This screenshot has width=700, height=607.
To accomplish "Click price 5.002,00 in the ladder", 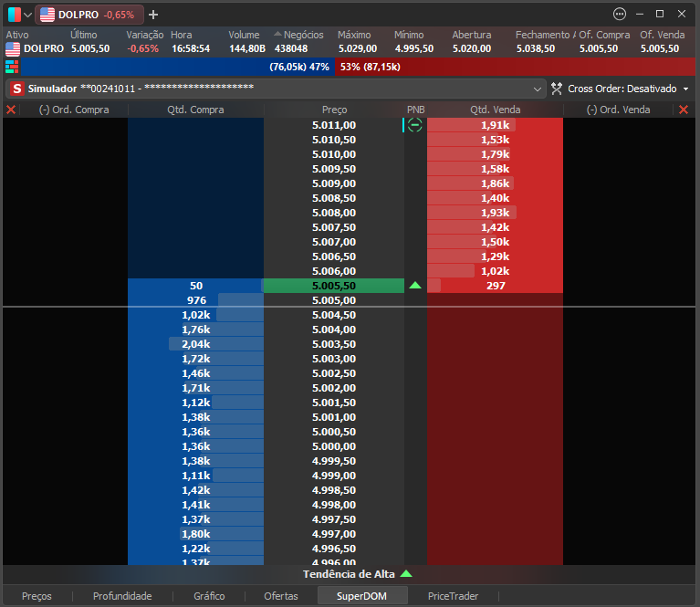I will click(334, 388).
